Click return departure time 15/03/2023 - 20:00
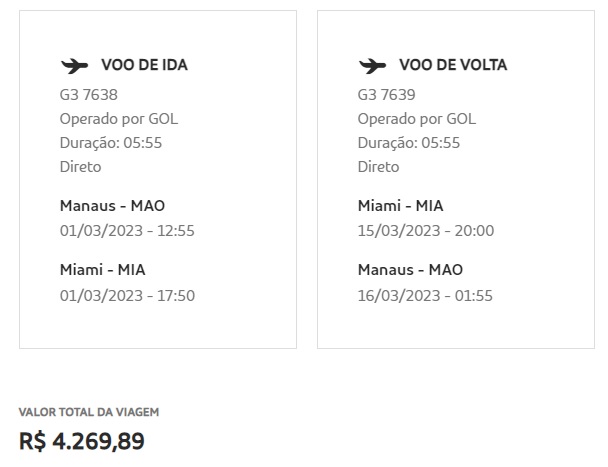The height and width of the screenshot is (467, 608). [426, 231]
